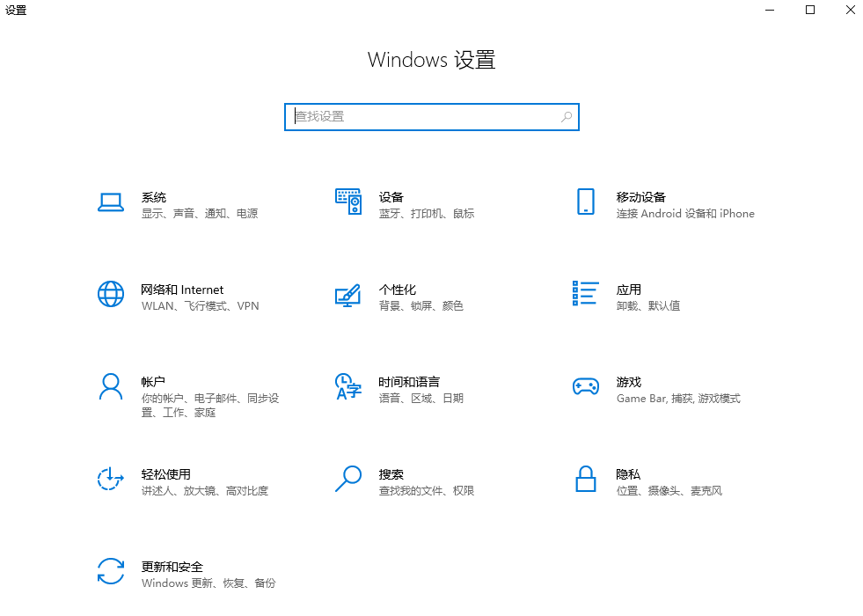Open 游戏 settings via the controller icon
863x616 pixels.
pyautogui.click(x=586, y=385)
